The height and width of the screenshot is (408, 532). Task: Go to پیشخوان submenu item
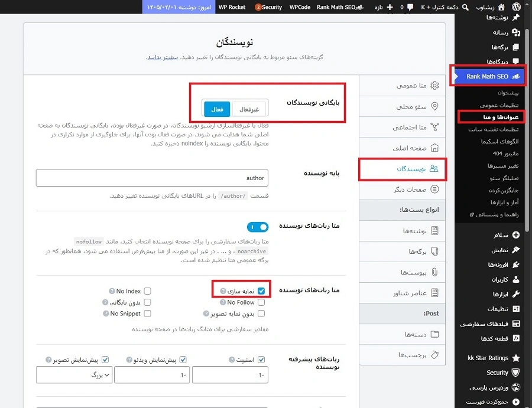pyautogui.click(x=508, y=93)
